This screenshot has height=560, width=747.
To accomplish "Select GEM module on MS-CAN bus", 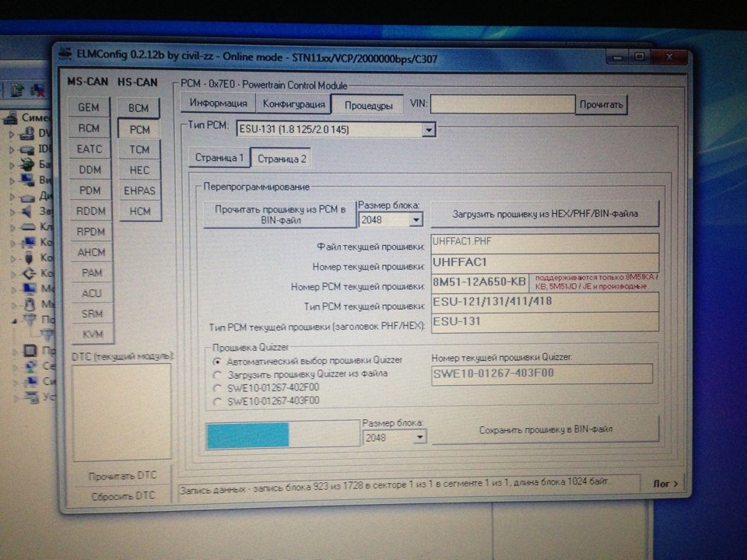I will (89, 107).
